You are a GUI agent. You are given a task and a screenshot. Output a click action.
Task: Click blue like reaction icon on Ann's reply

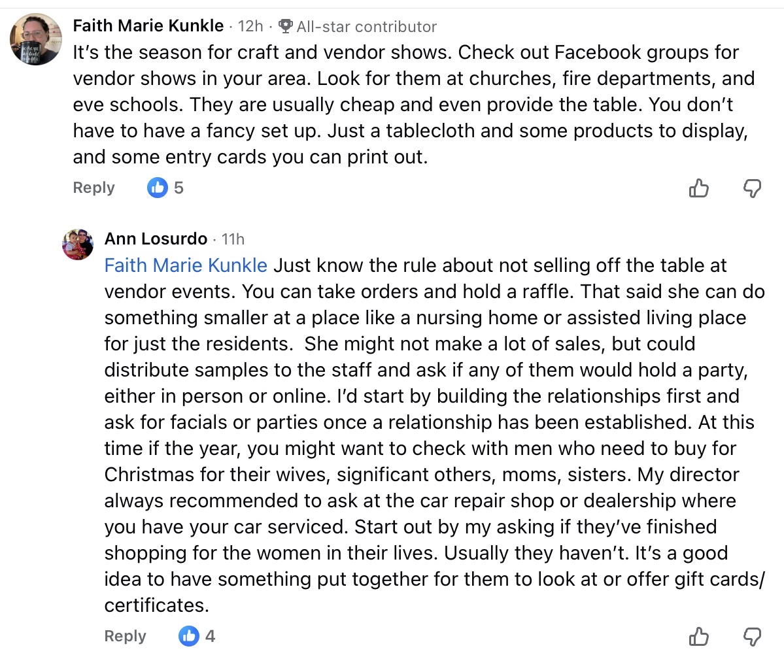[x=189, y=636]
